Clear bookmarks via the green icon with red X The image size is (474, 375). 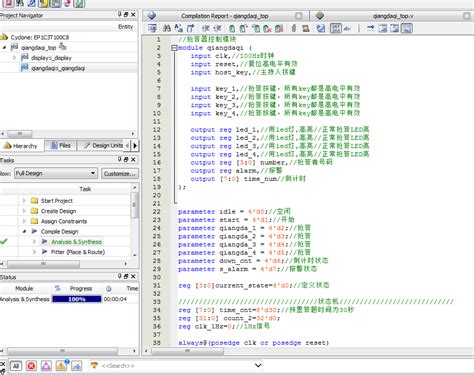point(267,28)
